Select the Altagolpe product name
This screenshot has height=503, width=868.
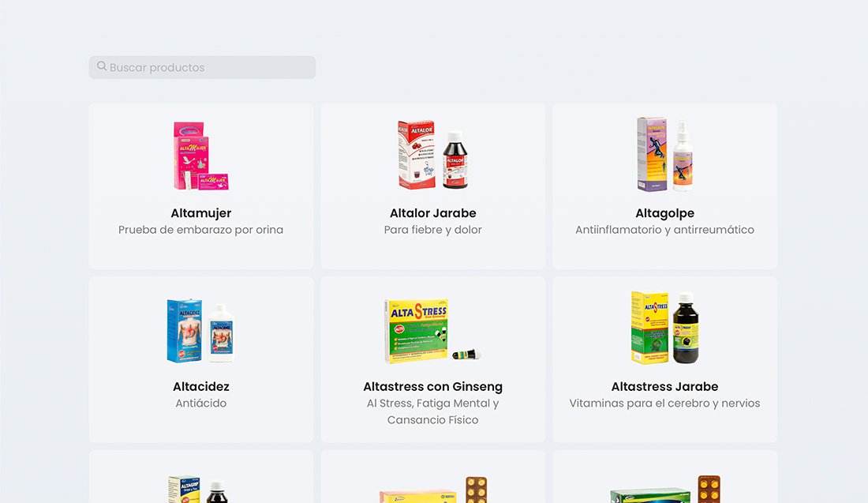[x=665, y=213]
